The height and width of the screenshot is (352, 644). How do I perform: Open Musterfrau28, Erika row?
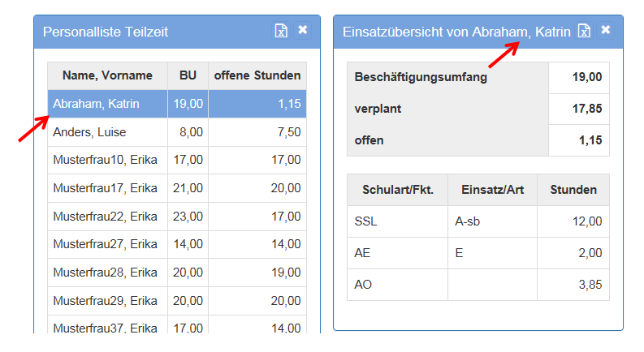(106, 273)
